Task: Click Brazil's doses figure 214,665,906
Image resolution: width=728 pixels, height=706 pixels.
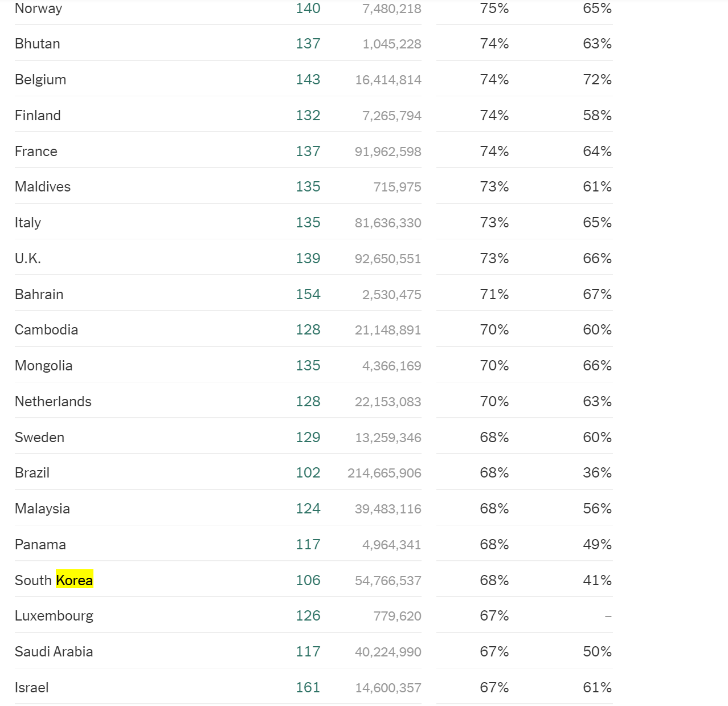Action: pyautogui.click(x=385, y=473)
